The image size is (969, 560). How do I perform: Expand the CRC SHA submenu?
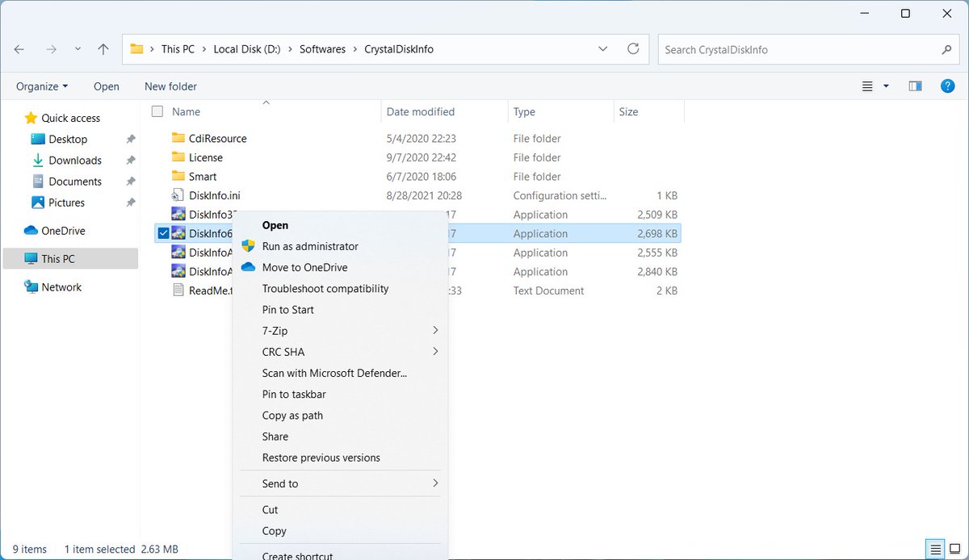pos(340,351)
